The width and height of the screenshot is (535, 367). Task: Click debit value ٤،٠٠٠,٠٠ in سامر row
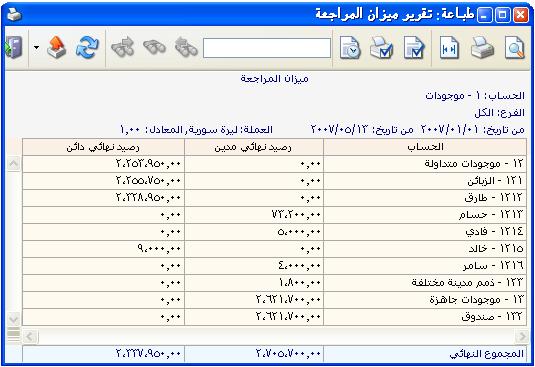click(299, 266)
